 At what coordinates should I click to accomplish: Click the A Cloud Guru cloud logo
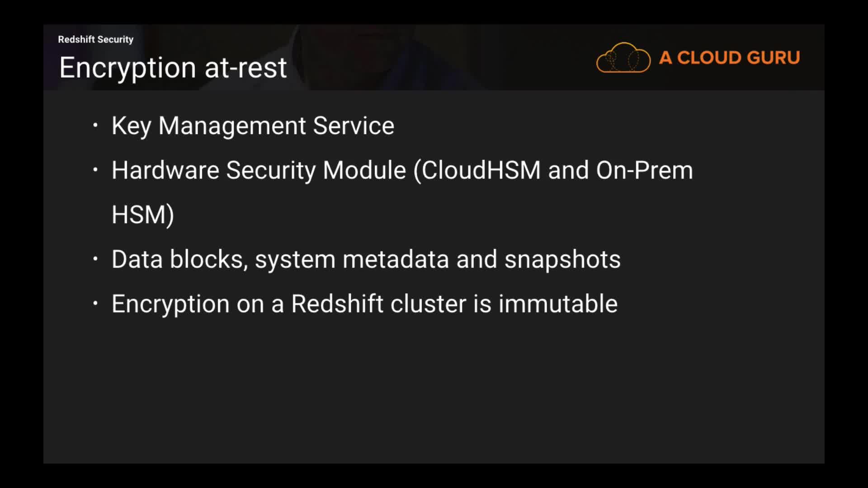[x=623, y=58]
